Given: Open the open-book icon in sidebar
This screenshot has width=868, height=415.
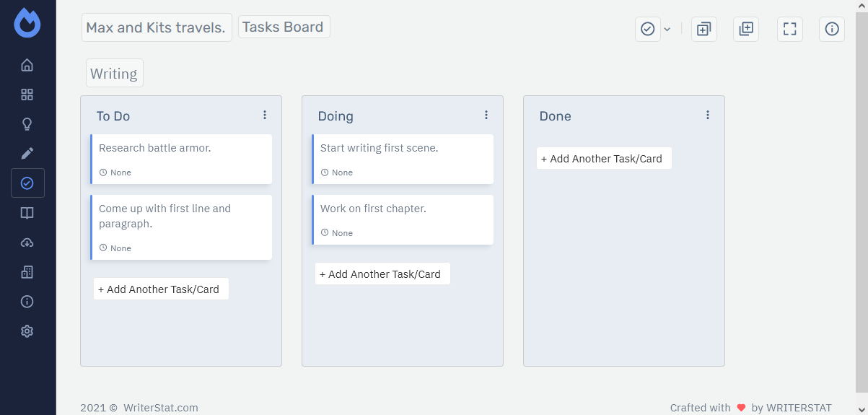Looking at the screenshot, I should pos(27,213).
